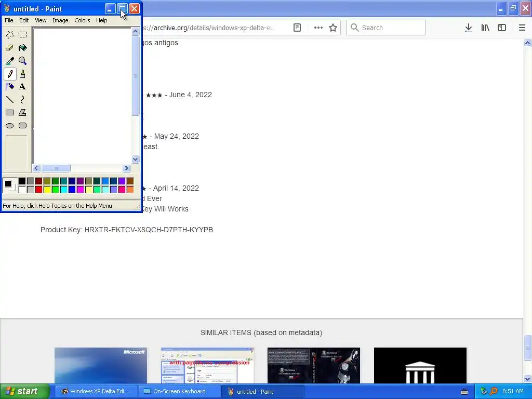Open the archive building logo thumbnail
The height and width of the screenshot is (399, 532).
(420, 365)
